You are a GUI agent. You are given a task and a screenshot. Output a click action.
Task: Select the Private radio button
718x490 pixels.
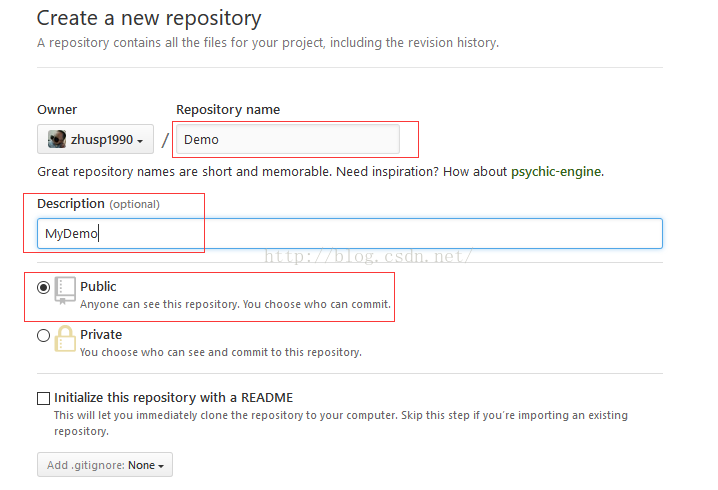click(x=44, y=336)
